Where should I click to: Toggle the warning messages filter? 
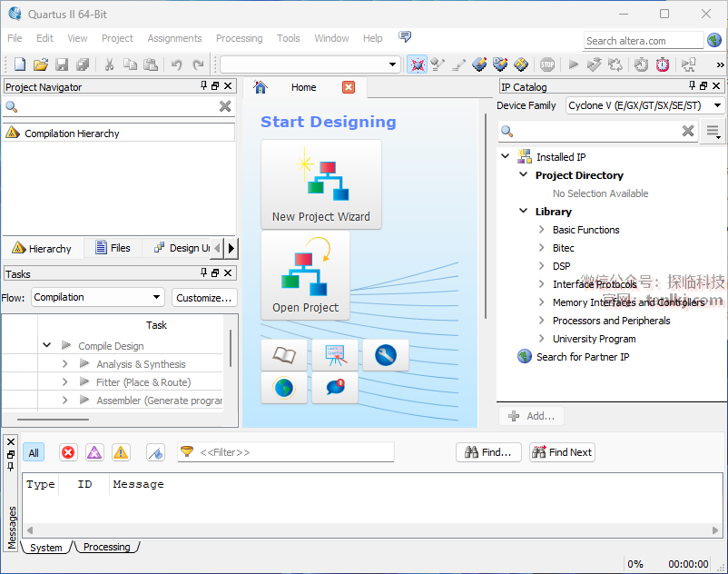point(121,452)
